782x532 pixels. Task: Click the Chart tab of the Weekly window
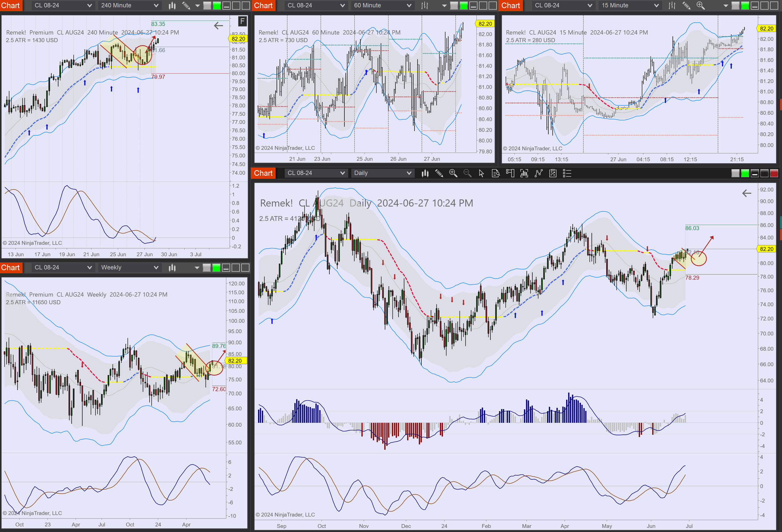click(11, 267)
